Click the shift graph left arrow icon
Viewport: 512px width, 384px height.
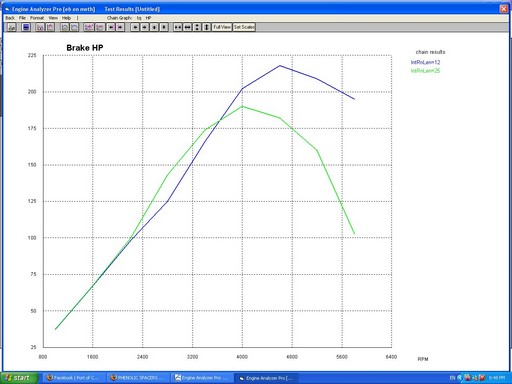click(135, 27)
